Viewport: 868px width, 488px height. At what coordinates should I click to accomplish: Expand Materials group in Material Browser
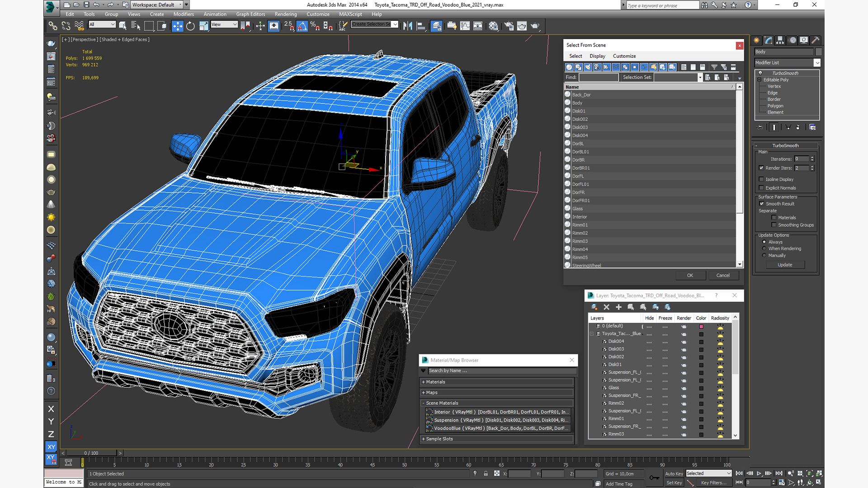pyautogui.click(x=424, y=382)
